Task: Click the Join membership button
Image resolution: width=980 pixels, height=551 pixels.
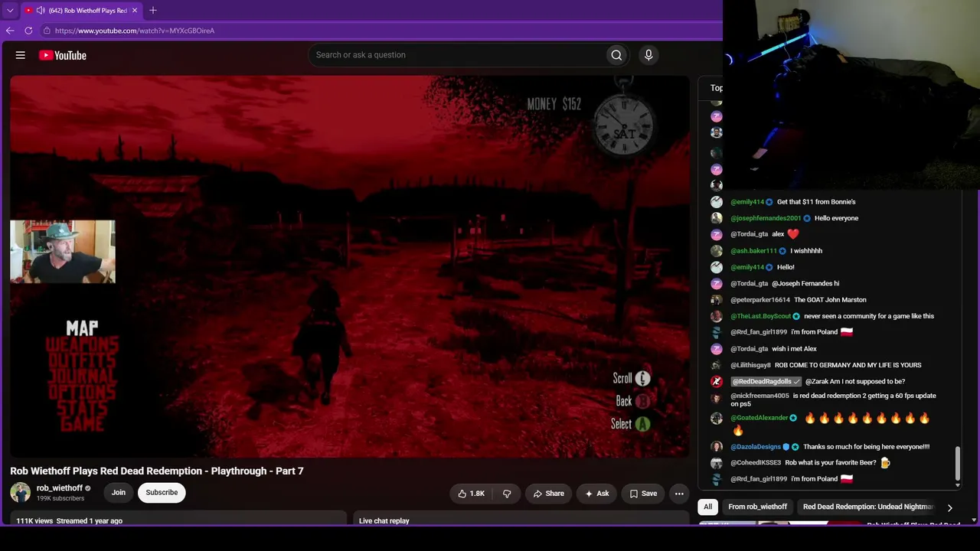Action: click(x=119, y=492)
